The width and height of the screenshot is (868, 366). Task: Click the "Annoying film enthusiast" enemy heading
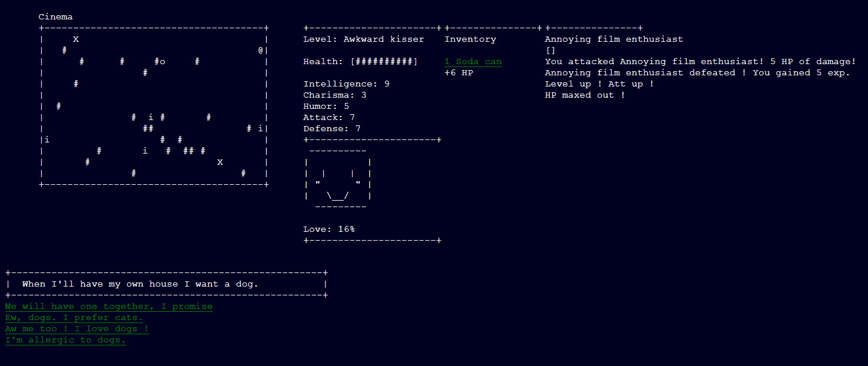[x=614, y=39]
